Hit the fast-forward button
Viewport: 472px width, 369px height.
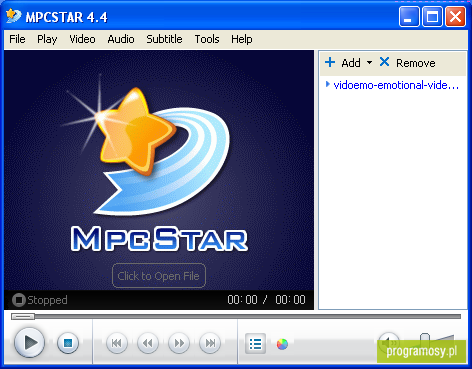(179, 343)
